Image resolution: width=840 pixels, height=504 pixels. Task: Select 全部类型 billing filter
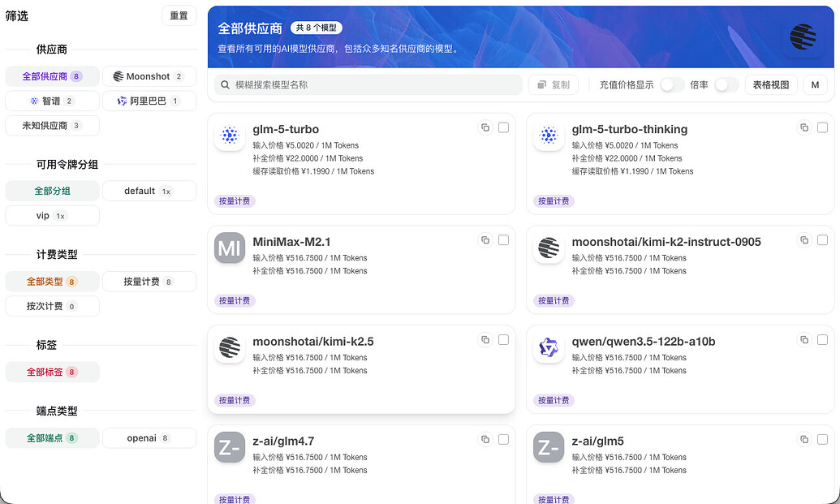(x=52, y=281)
